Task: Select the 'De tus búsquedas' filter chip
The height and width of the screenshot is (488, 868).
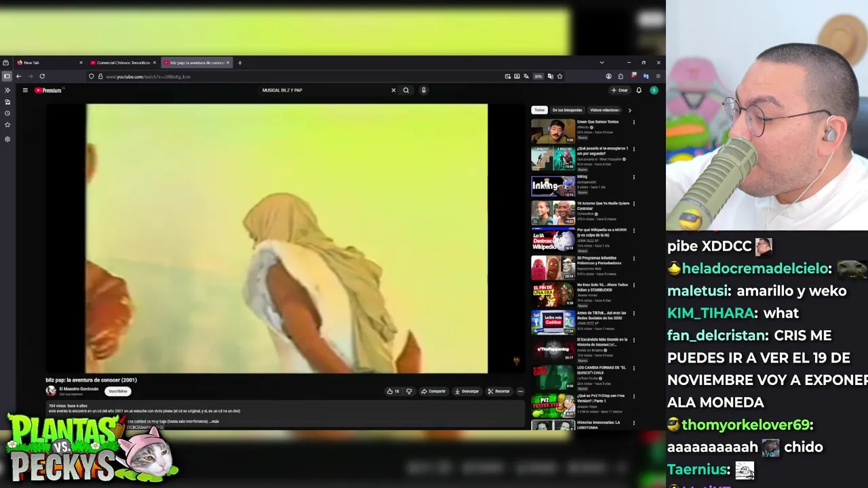Action: (567, 110)
